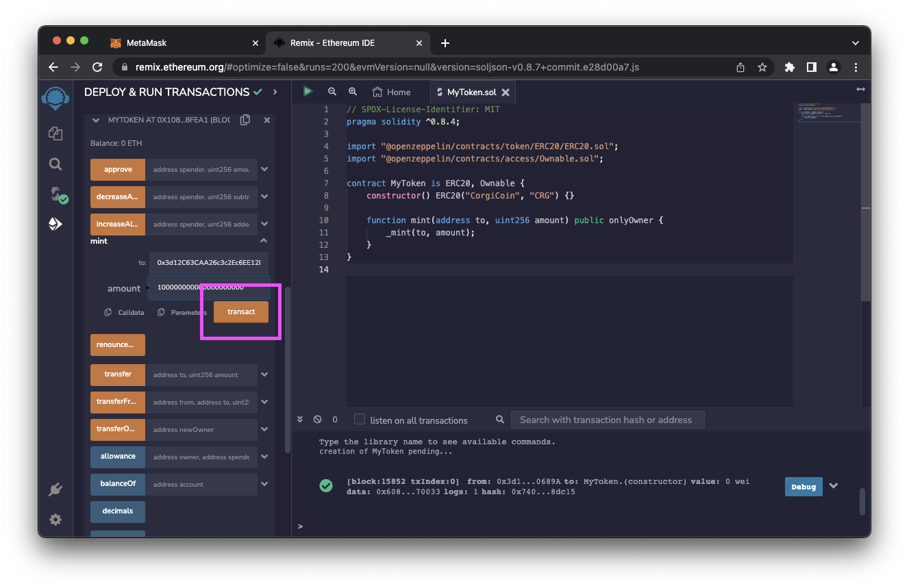Click the allowance function button
This screenshot has width=909, height=588.
coord(118,457)
